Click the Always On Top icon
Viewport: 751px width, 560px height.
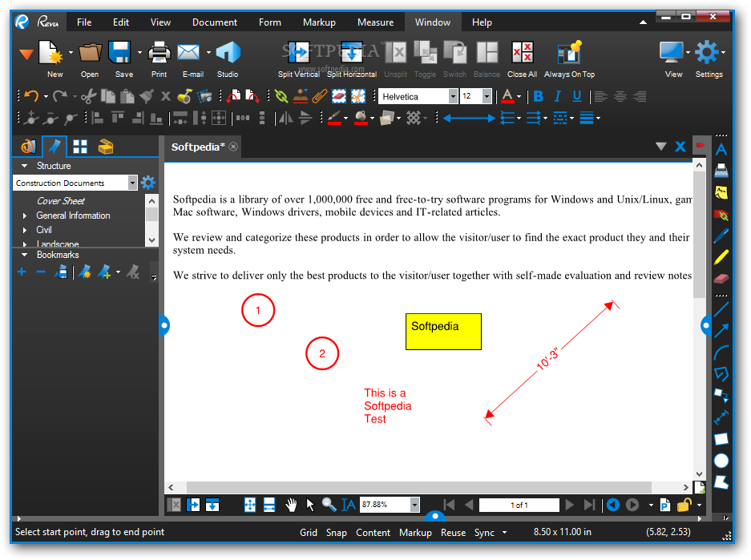(570, 53)
